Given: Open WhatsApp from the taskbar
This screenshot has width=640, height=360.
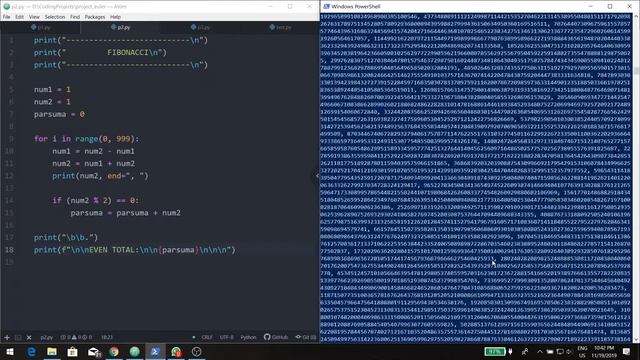Looking at the screenshot, I should point(176,352).
